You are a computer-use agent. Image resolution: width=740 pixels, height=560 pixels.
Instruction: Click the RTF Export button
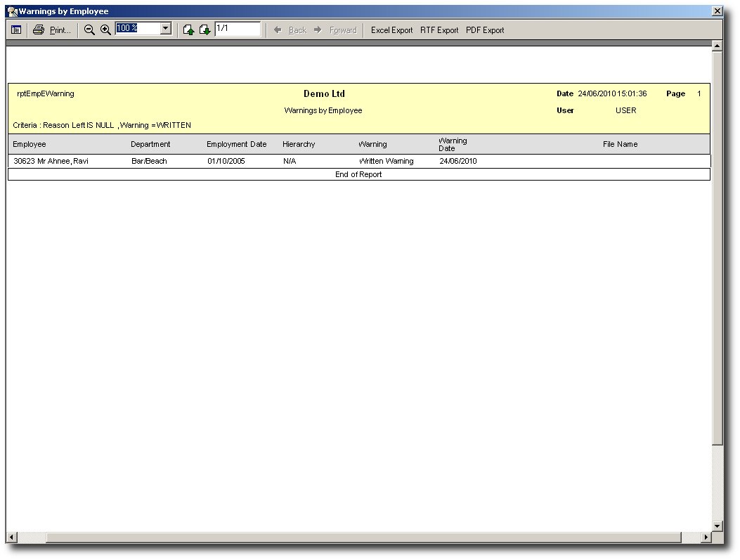(x=439, y=30)
